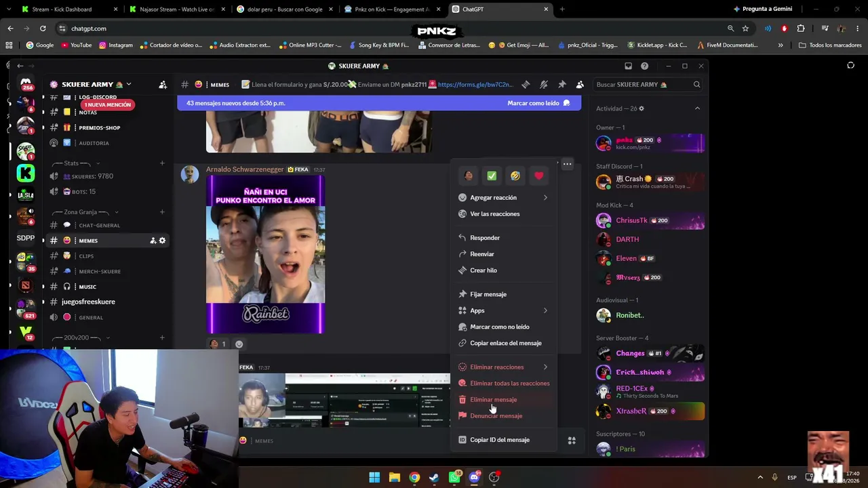Open pinned messages pin icon in header
Viewport: 868px width, 488px height.
[x=562, y=85]
